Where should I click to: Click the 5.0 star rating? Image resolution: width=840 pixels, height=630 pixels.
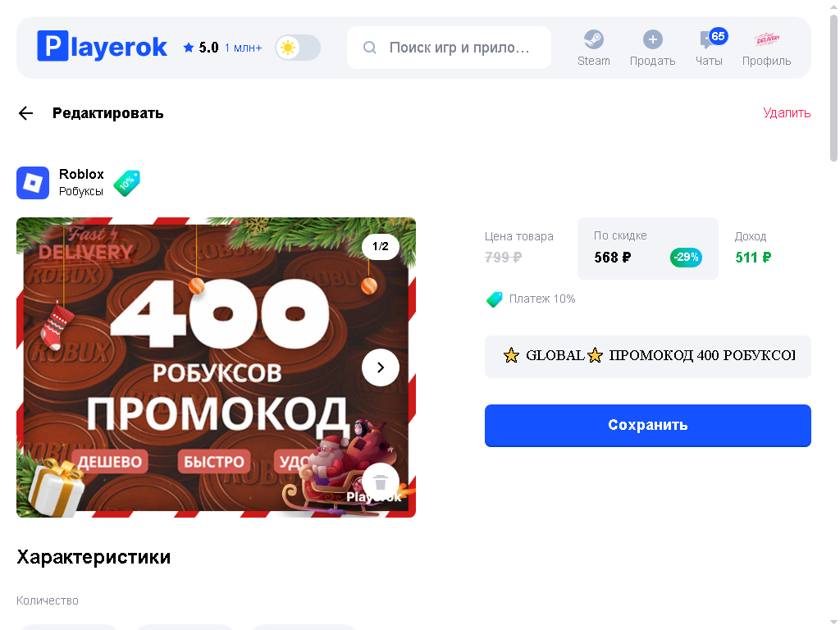(201, 48)
